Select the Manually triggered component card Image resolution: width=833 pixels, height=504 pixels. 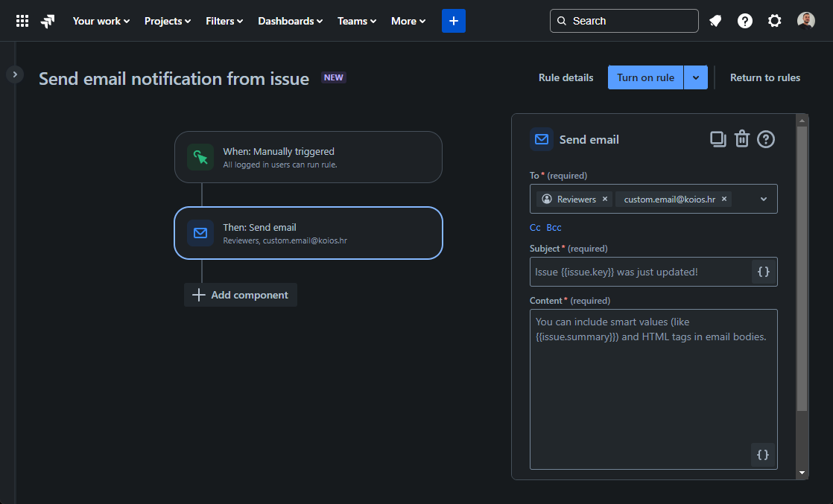308,157
